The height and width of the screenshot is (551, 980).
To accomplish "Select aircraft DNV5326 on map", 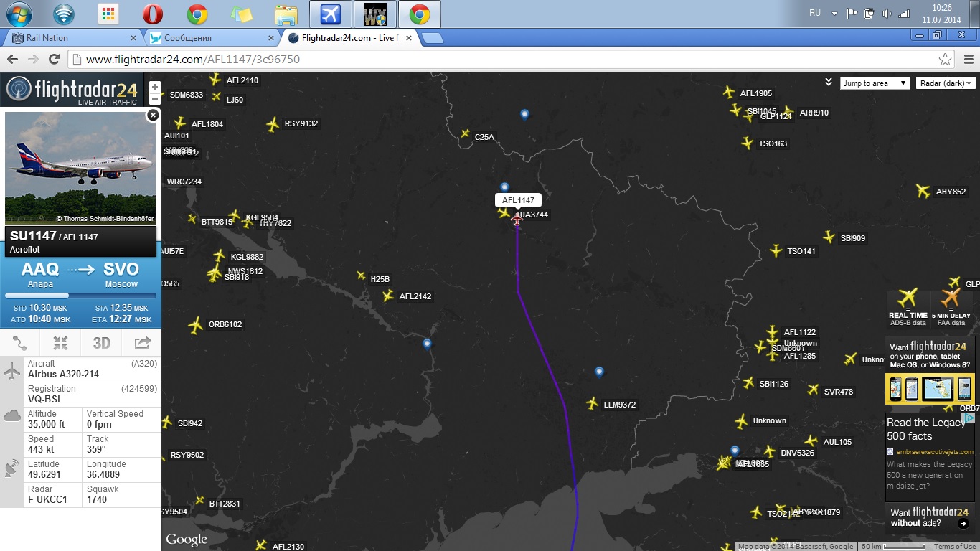I will [x=769, y=451].
